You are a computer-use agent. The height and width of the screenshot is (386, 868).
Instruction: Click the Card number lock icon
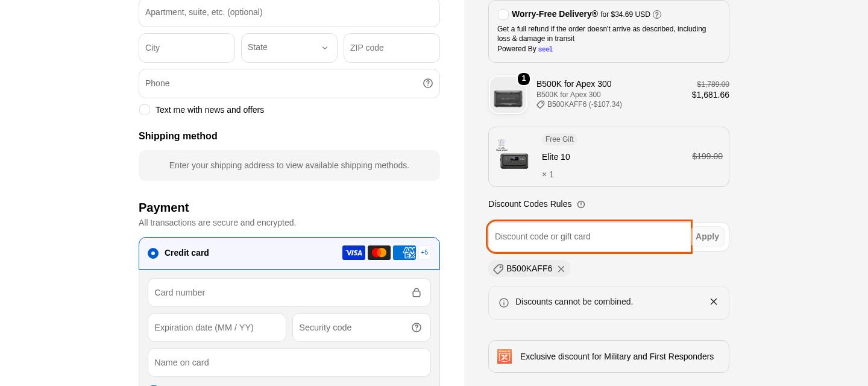(x=417, y=293)
